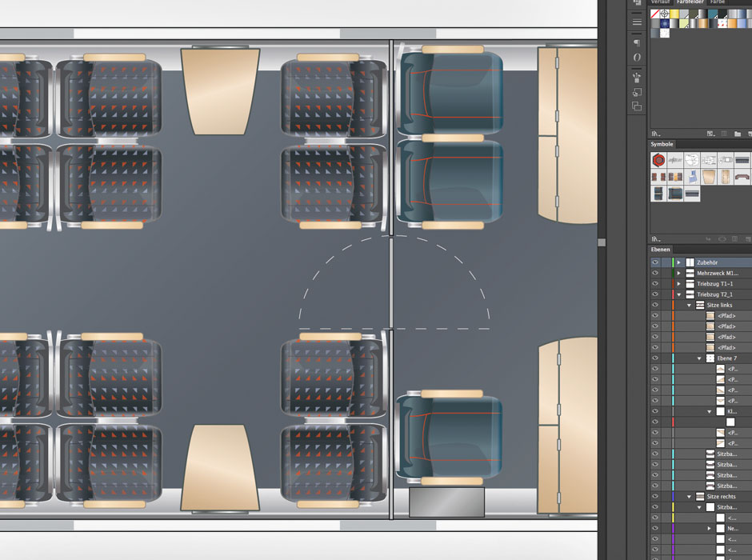Select the lower beige table on canvas

pyautogui.click(x=220, y=467)
